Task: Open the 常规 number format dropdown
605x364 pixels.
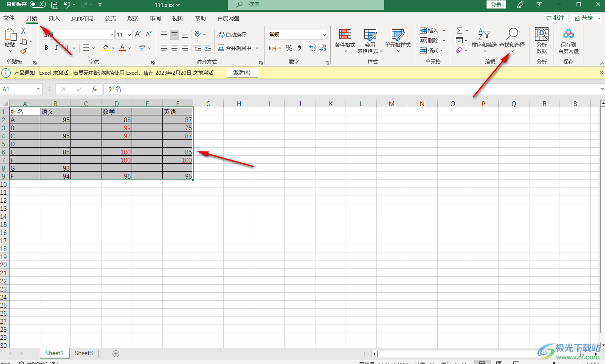Action: tap(324, 35)
